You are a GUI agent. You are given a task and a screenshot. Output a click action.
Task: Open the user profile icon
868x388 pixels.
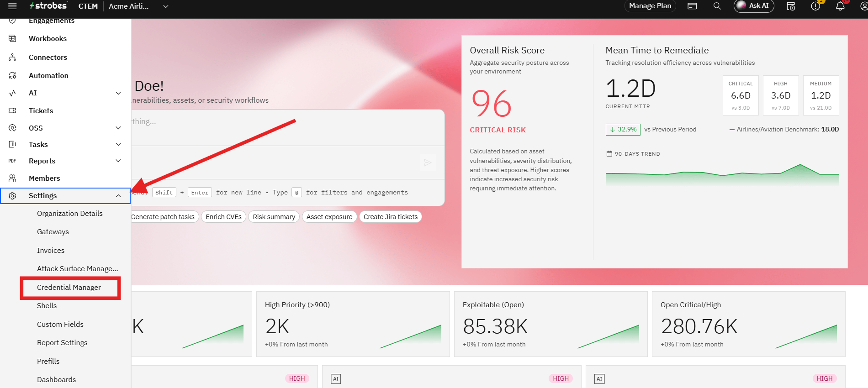pos(863,6)
